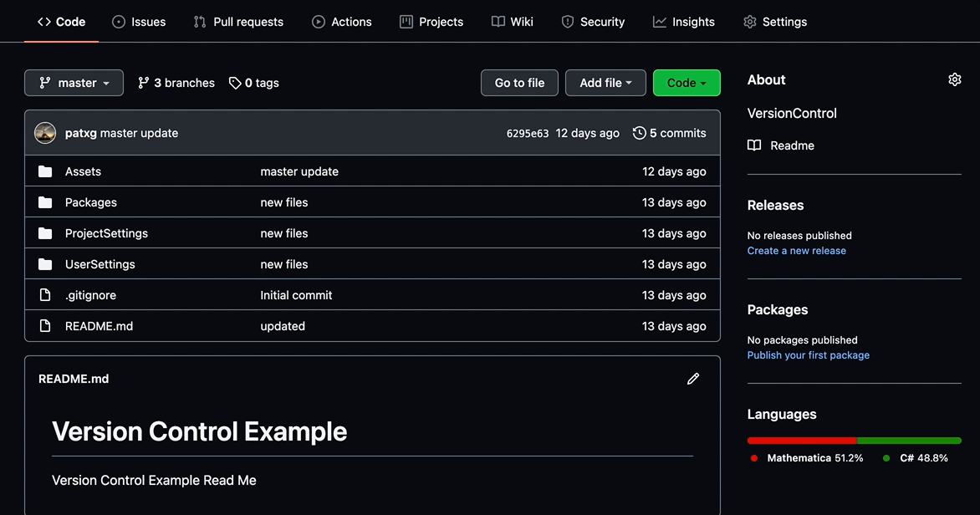Click the Security tab shield icon
This screenshot has width=980, height=515.
tap(568, 22)
